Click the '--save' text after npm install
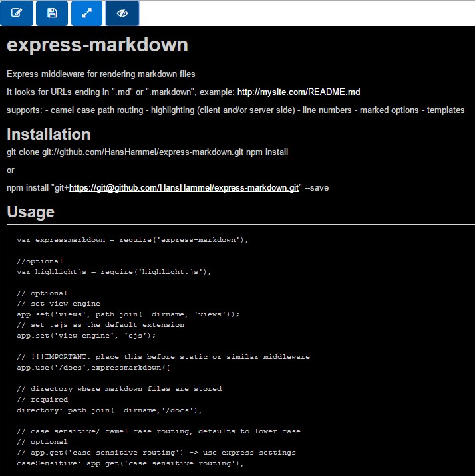The width and height of the screenshot is (475, 476). coord(317,188)
